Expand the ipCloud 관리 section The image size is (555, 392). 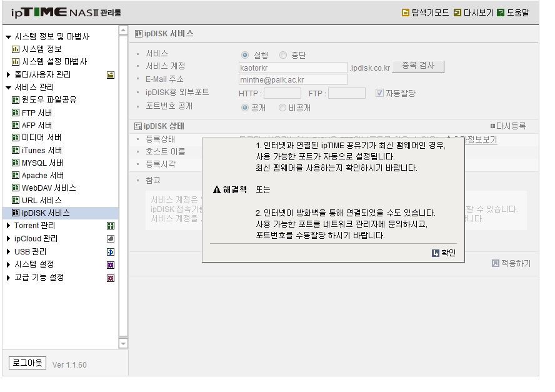click(x=9, y=238)
